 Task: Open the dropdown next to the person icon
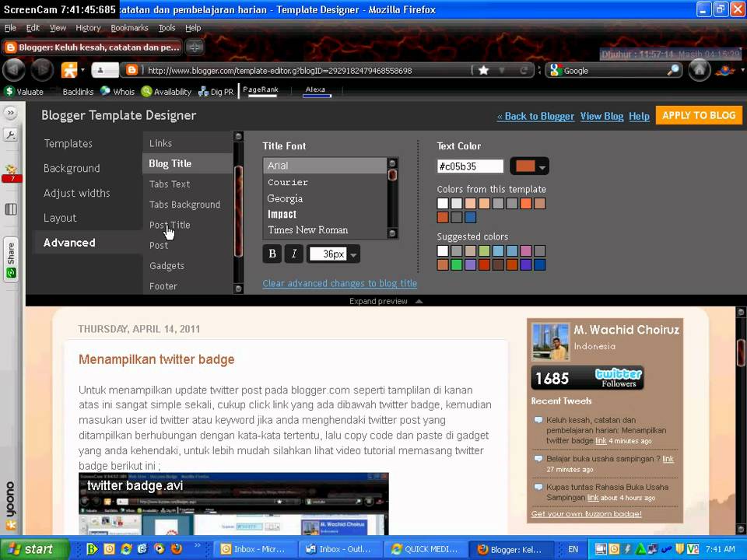point(82,70)
